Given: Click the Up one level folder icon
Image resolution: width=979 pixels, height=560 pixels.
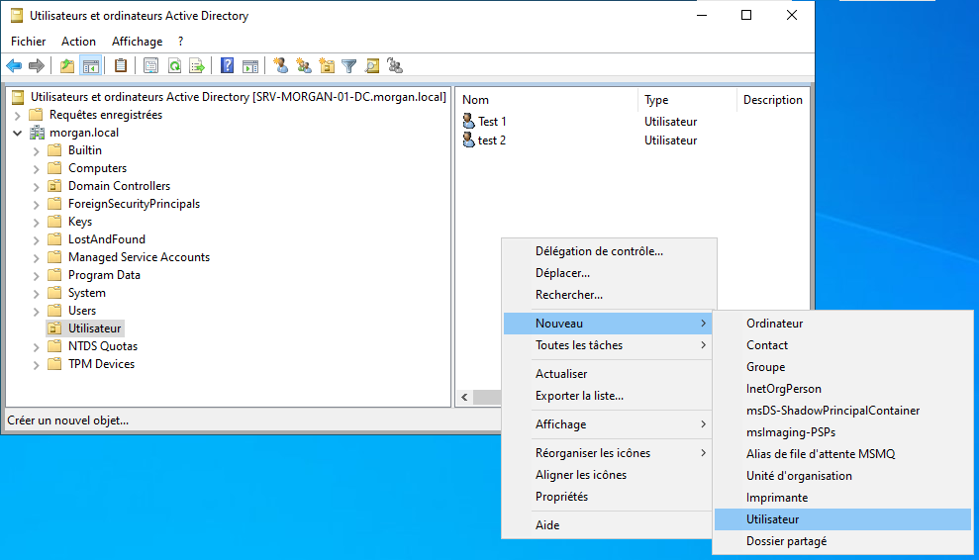Looking at the screenshot, I should [x=67, y=66].
